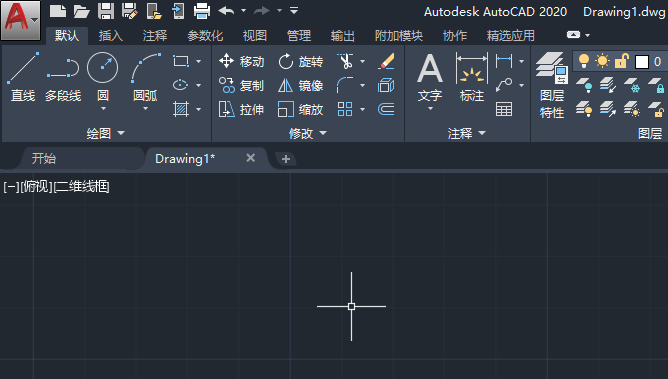The width and height of the screenshot is (668, 379).
Task: Toggle layer freeze sun icon
Action: pos(602,61)
